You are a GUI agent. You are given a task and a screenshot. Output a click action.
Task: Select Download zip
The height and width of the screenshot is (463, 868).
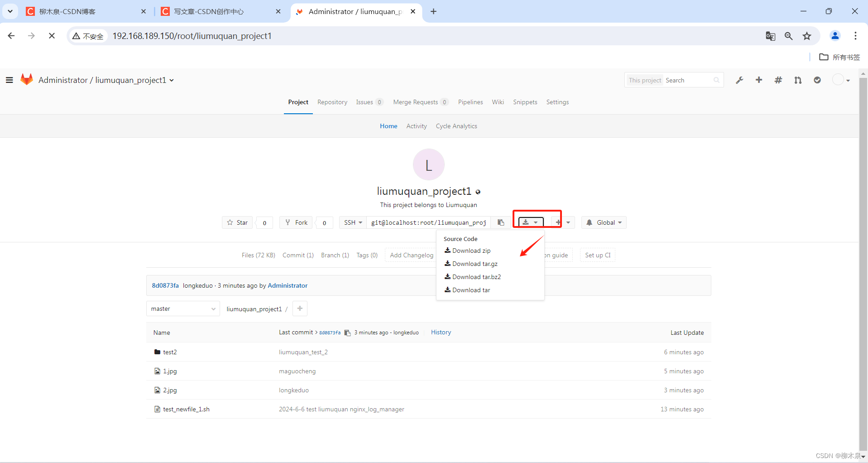(x=468, y=251)
